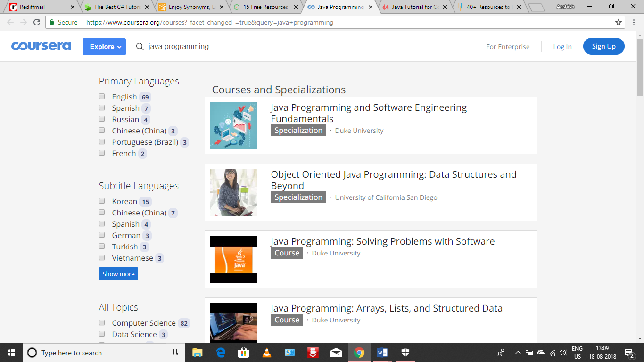Click the OneDrive cloud tray icon

click(x=540, y=353)
